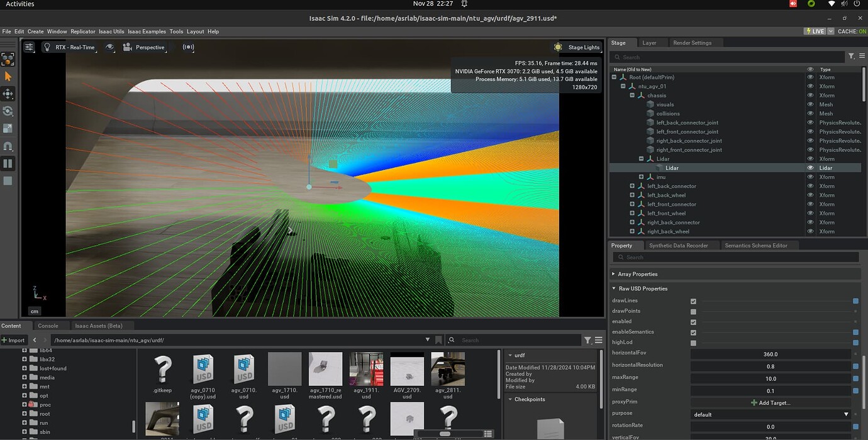The image size is (868, 440).
Task: Uncheck the drawLines checkbox
Action: [x=693, y=301]
